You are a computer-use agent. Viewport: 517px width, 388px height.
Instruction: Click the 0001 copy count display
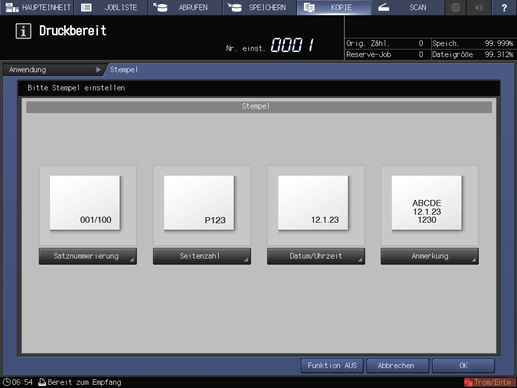(292, 45)
